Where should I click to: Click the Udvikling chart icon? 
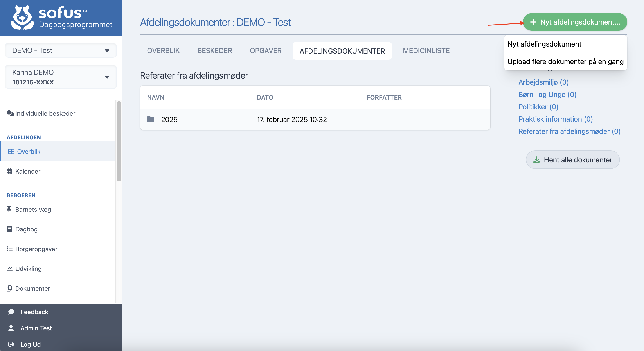point(9,269)
